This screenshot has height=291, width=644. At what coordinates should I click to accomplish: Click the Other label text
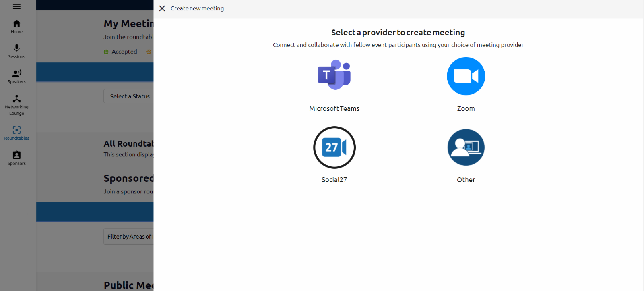466,180
